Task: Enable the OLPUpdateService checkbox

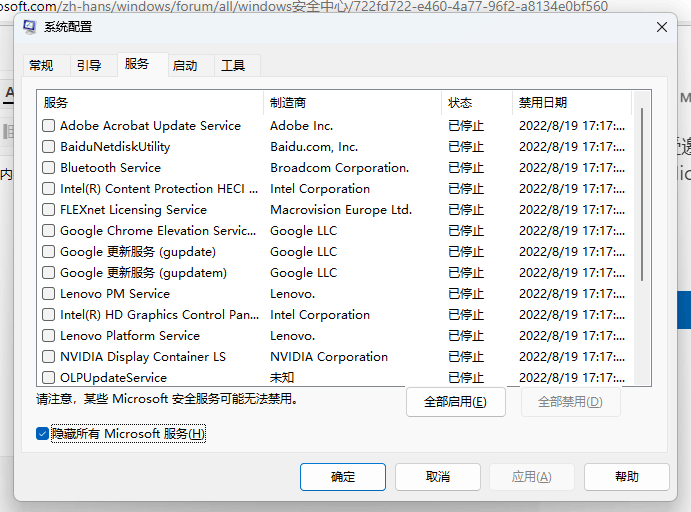Action: point(48,378)
